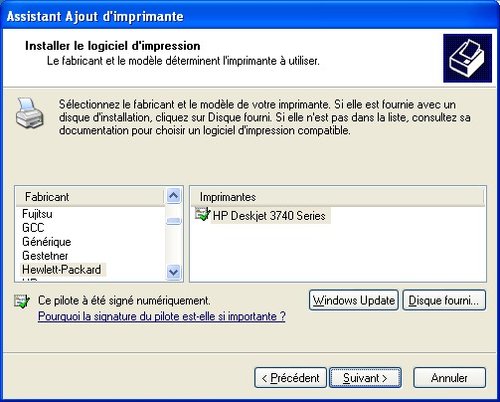Select Gestetner manufacturer entry
The width and height of the screenshot is (500, 402).
pyautogui.click(x=45, y=256)
